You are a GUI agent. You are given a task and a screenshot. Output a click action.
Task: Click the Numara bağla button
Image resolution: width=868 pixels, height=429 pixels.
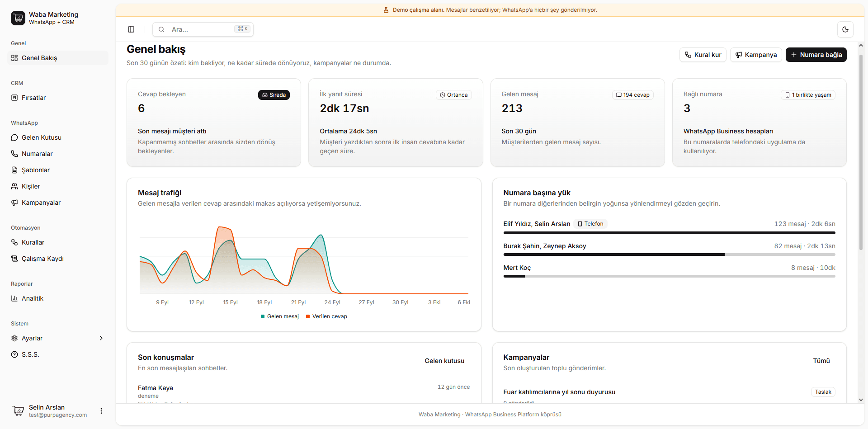(816, 55)
